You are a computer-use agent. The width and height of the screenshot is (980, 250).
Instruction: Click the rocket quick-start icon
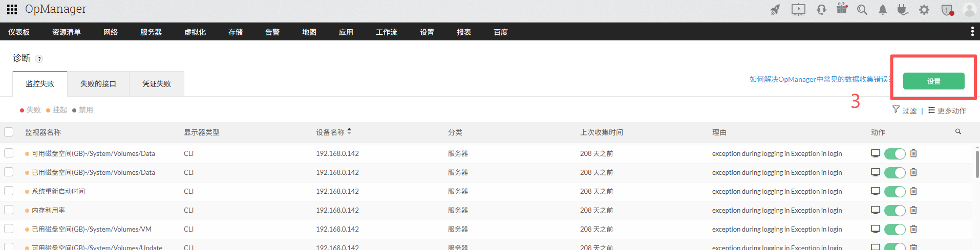(775, 10)
